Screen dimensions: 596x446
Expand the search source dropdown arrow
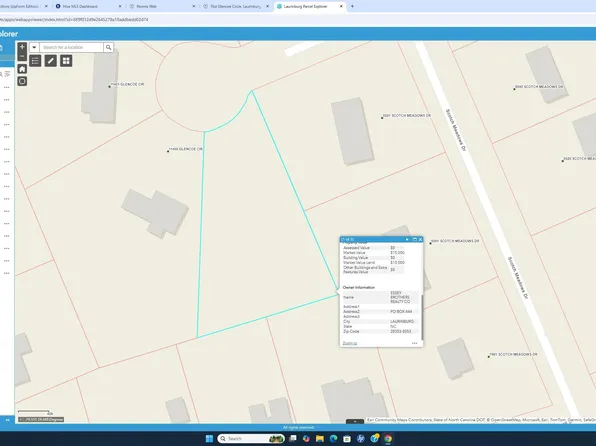coord(34,47)
